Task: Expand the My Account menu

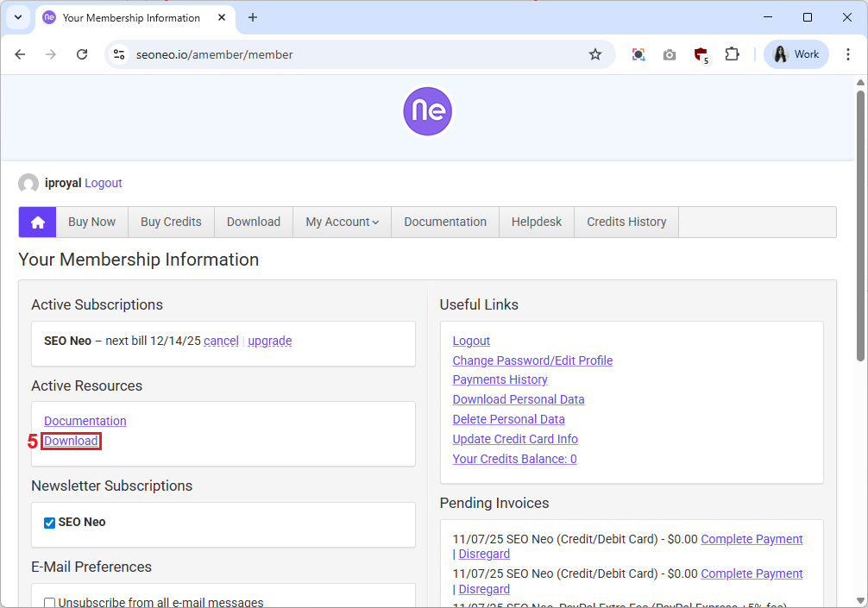Action: (x=342, y=222)
